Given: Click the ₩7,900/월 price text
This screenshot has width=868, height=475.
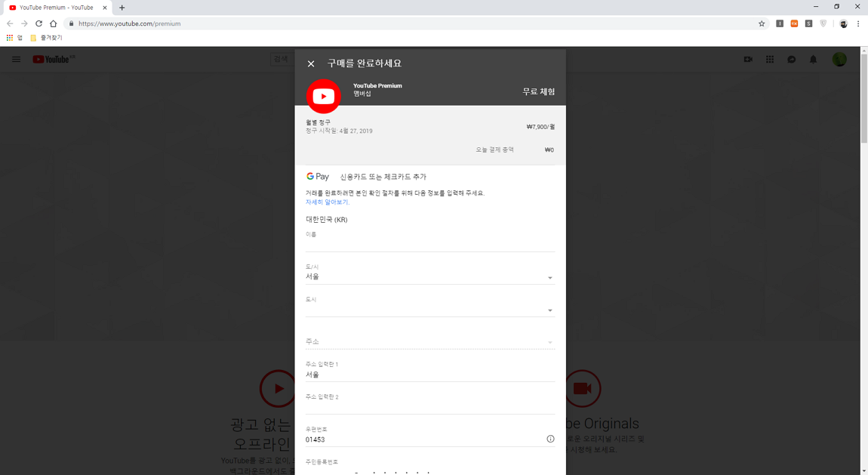Looking at the screenshot, I should [540, 127].
